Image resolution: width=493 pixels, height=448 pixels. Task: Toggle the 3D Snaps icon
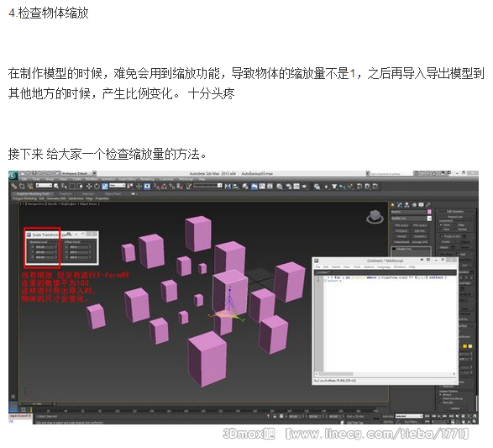(x=156, y=187)
